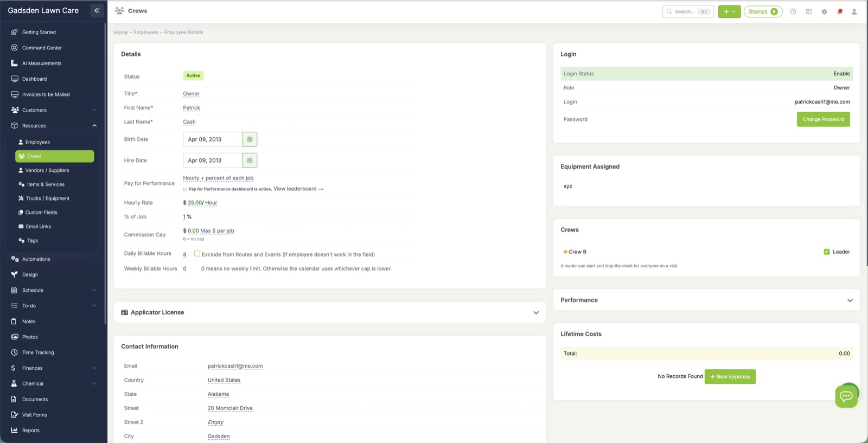
Task: Expand the Finances sidebar group
Action: pyautogui.click(x=94, y=368)
